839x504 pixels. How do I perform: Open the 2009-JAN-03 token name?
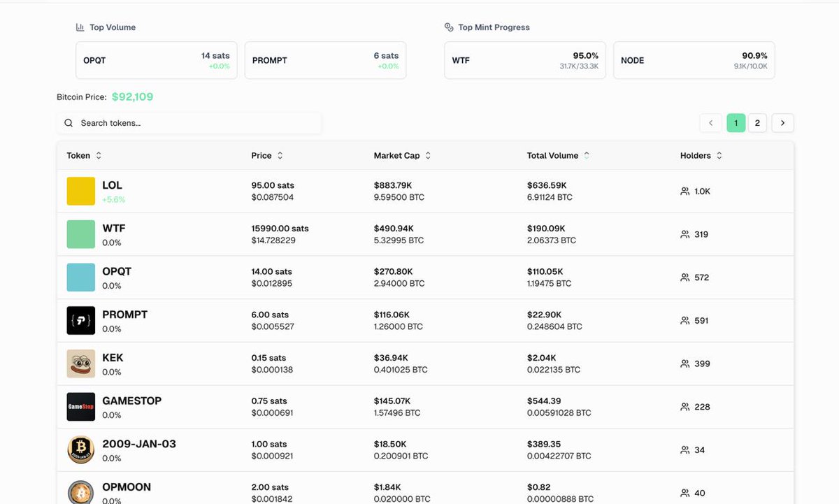139,444
